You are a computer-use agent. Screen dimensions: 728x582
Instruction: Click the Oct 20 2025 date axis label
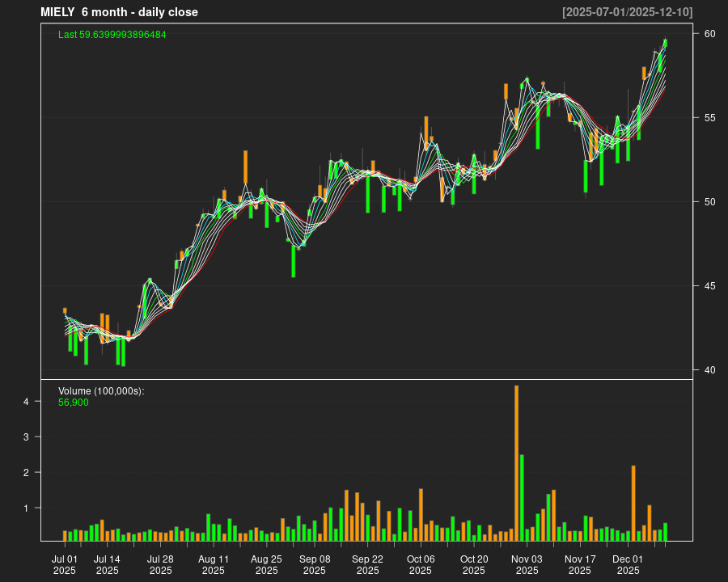click(x=474, y=564)
